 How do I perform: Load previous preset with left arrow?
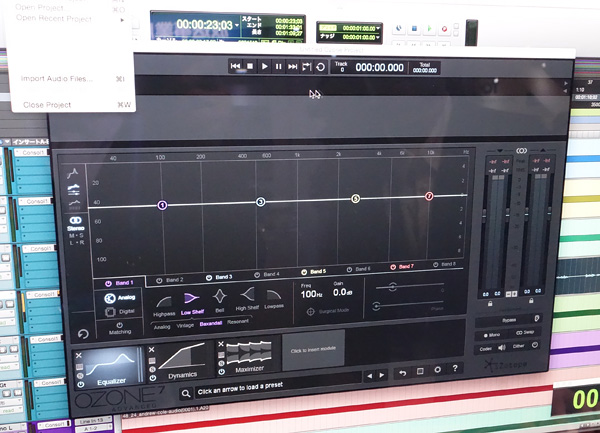[370, 376]
